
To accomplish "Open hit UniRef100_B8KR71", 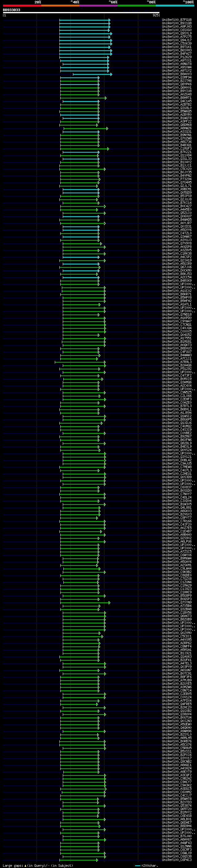I will 176,294.
